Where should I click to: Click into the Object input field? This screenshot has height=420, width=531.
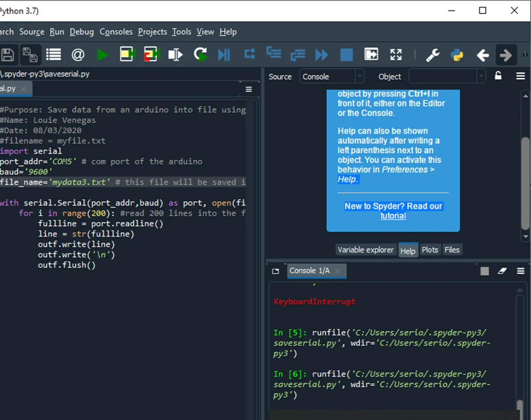click(x=443, y=76)
